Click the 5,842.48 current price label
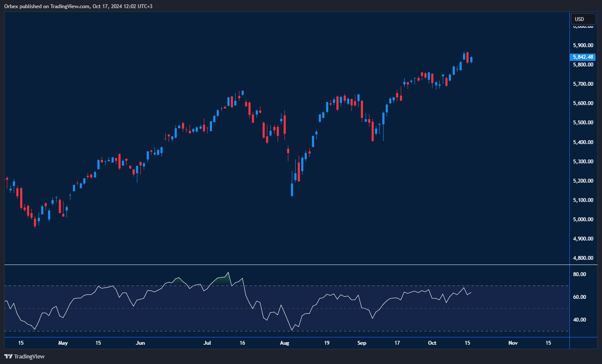The width and height of the screenshot is (602, 364). pos(583,57)
